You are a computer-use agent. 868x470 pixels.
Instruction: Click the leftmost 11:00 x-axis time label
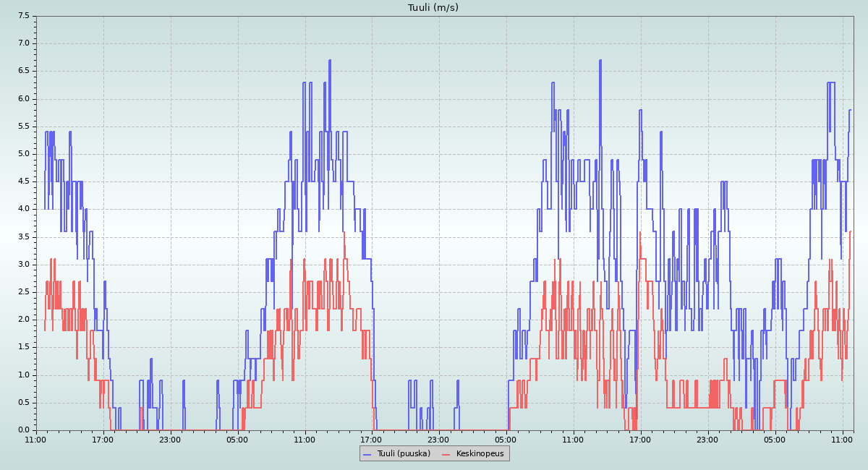[36, 439]
